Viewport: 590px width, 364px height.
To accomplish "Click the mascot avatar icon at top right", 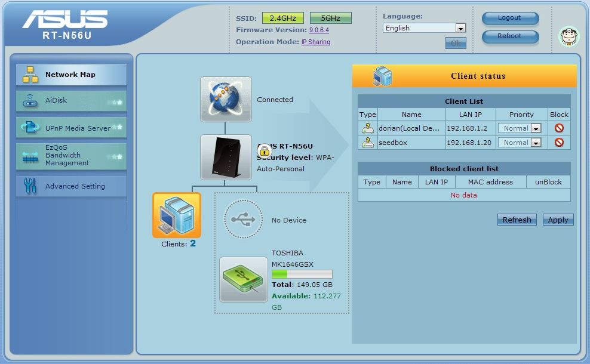I will tap(569, 37).
